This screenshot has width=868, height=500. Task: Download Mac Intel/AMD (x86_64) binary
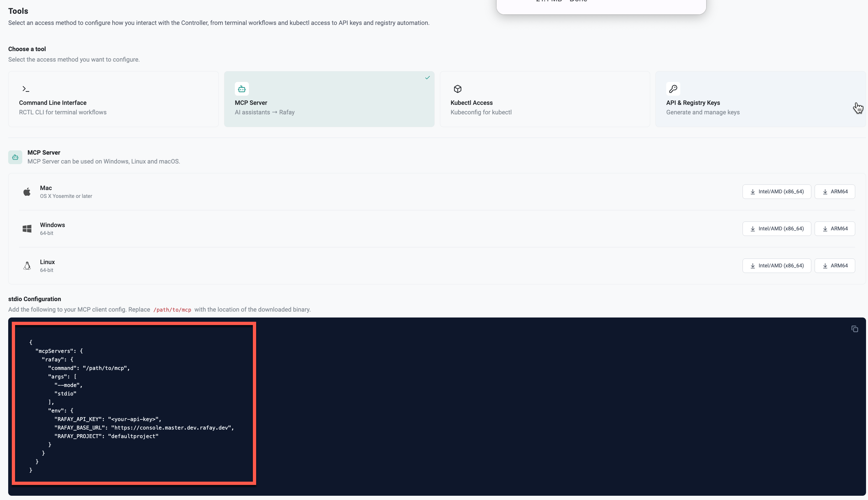click(x=777, y=192)
